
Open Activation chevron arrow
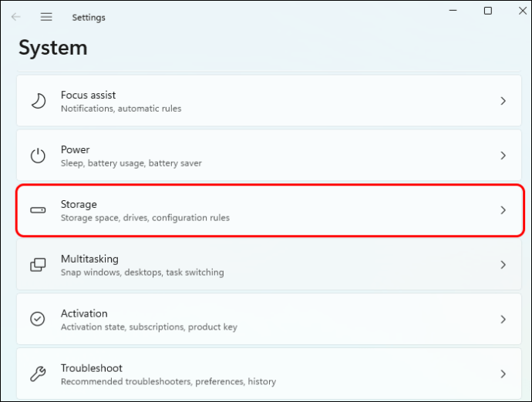coord(503,319)
